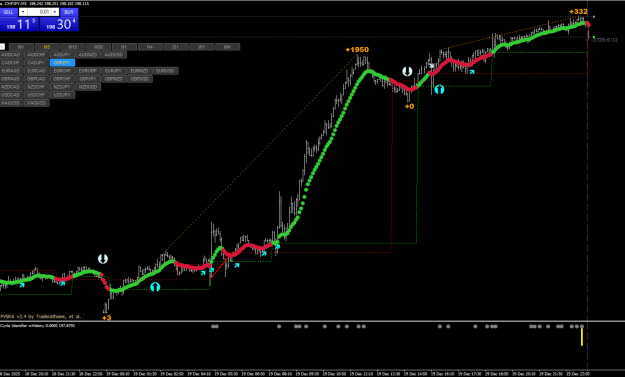The height and width of the screenshot is (377, 625).
Task: Click the cyan up-arrow signal right of +0
Action: [439, 89]
